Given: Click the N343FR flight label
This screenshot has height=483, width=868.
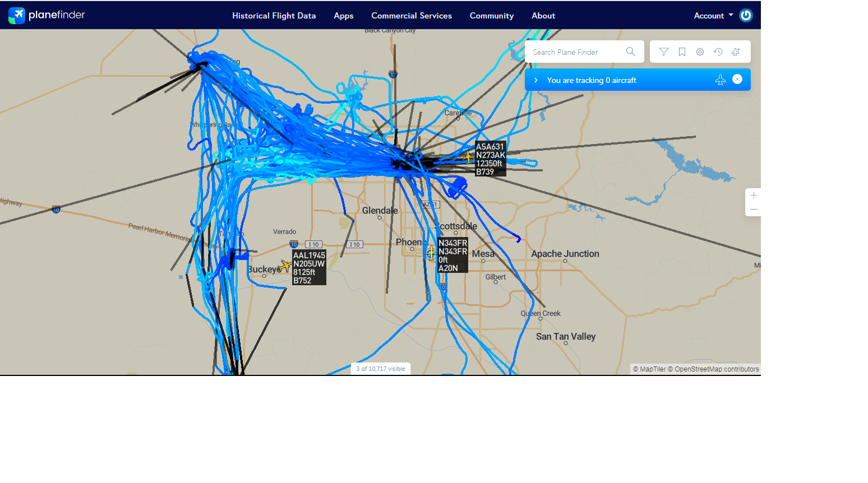Looking at the screenshot, I should 453,256.
